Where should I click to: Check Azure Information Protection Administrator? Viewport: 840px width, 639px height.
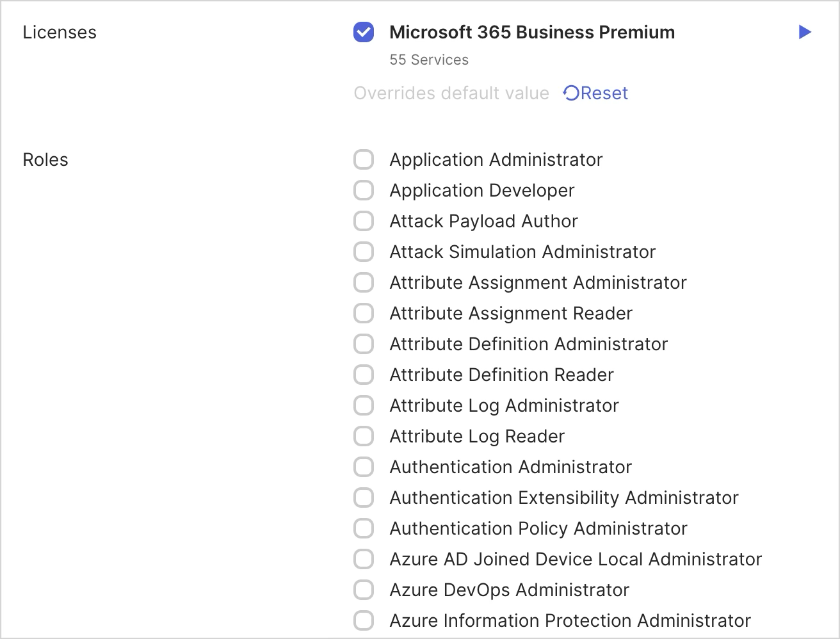point(364,620)
